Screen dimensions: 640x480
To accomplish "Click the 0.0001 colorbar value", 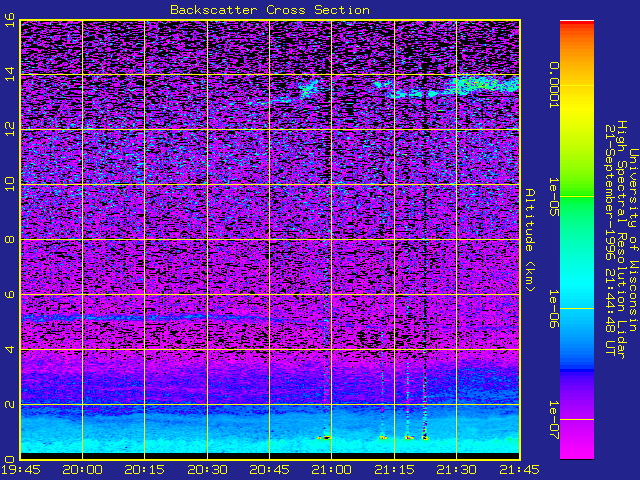I will click(553, 85).
